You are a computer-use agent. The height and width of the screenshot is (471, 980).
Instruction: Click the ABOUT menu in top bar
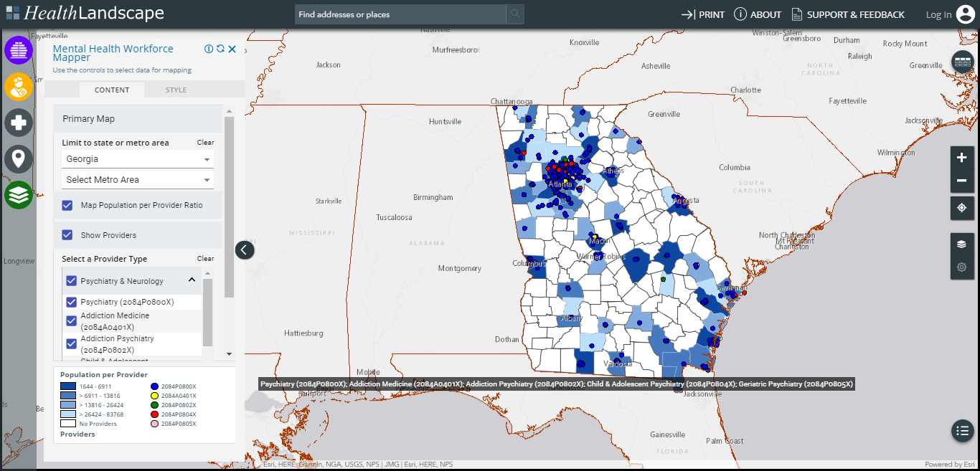point(758,13)
